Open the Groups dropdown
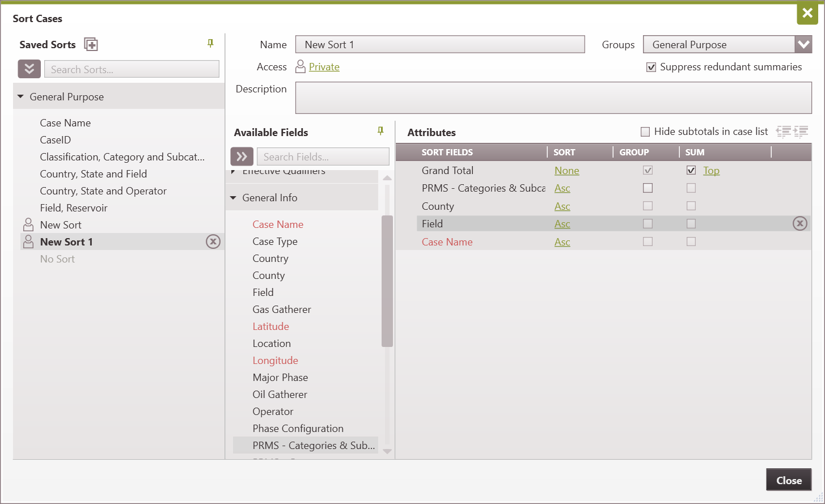The height and width of the screenshot is (504, 825). point(805,44)
